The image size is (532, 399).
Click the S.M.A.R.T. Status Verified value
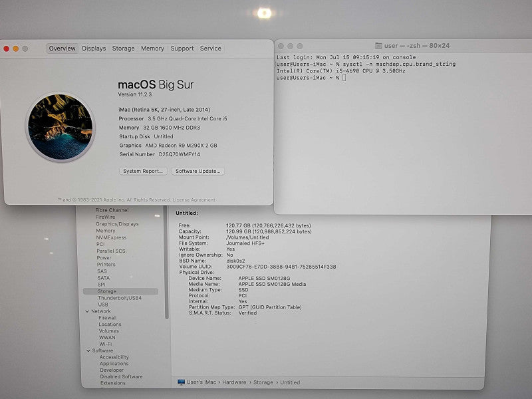(x=247, y=313)
